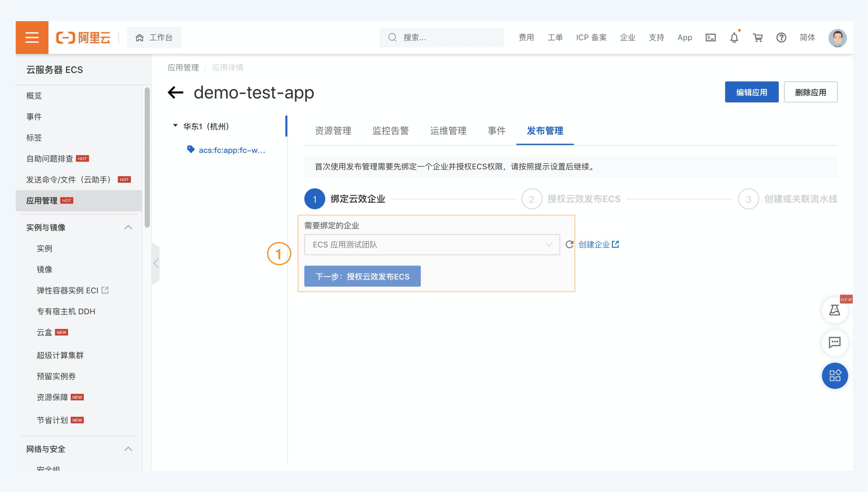Open the help question-mark icon

[x=781, y=38]
